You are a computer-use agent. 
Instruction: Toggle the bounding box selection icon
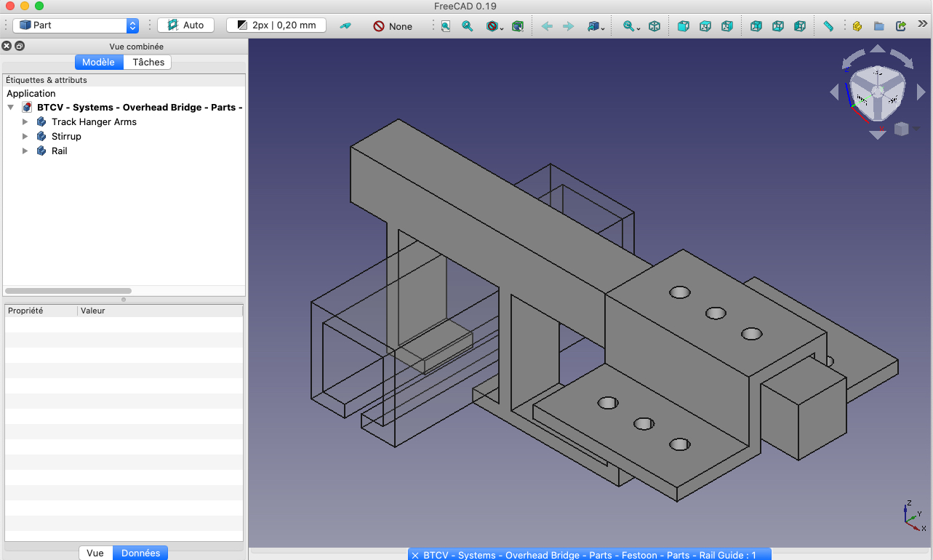pyautogui.click(x=517, y=26)
